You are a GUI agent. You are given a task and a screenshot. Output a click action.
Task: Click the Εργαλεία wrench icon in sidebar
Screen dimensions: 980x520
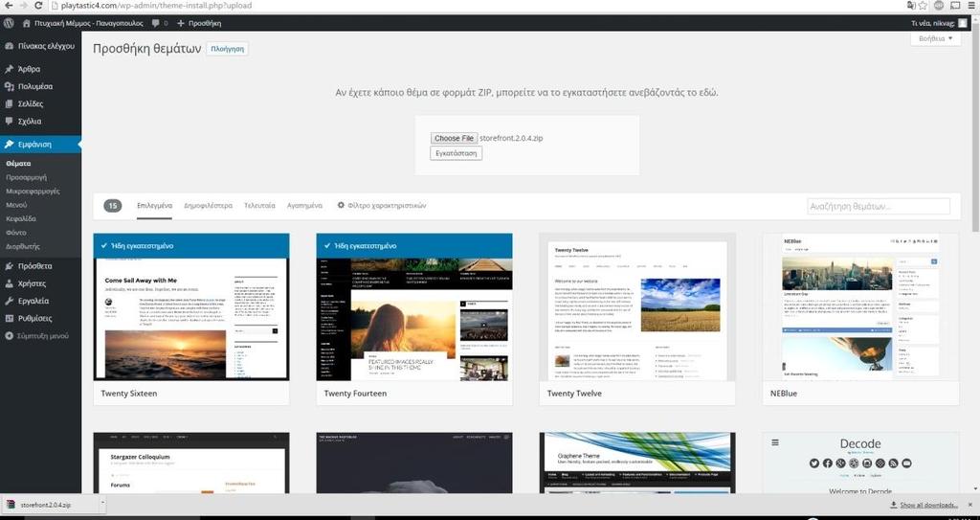pyautogui.click(x=9, y=301)
